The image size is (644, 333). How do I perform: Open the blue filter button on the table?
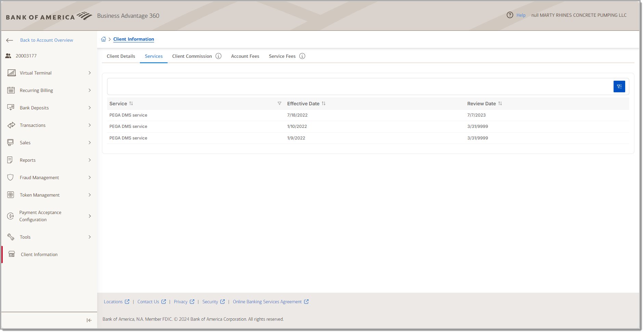click(x=619, y=86)
